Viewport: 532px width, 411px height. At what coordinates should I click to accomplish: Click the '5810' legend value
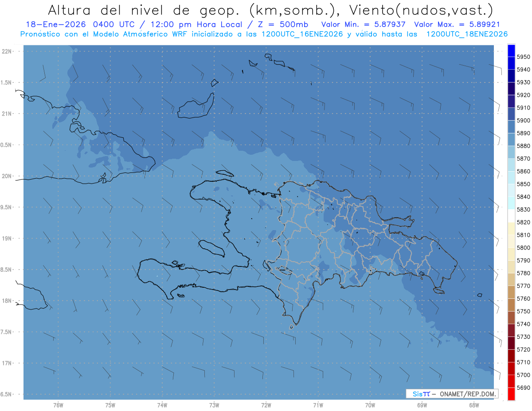click(x=524, y=235)
